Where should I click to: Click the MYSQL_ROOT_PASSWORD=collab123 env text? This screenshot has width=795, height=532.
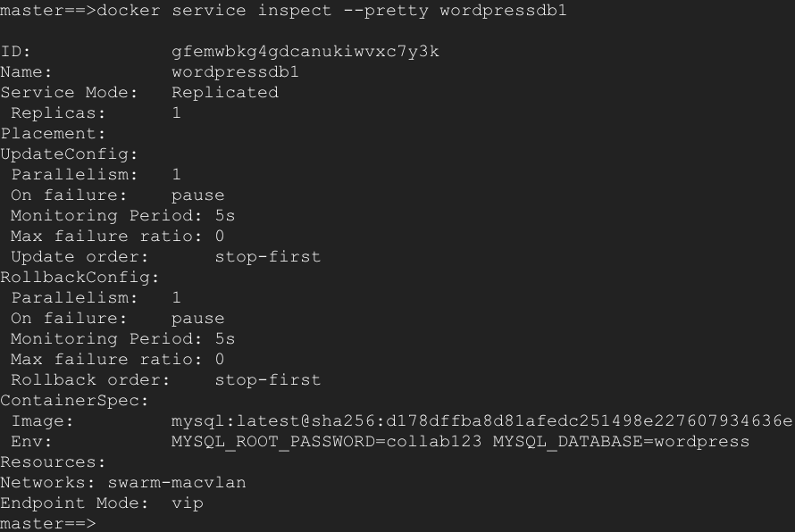(327, 442)
